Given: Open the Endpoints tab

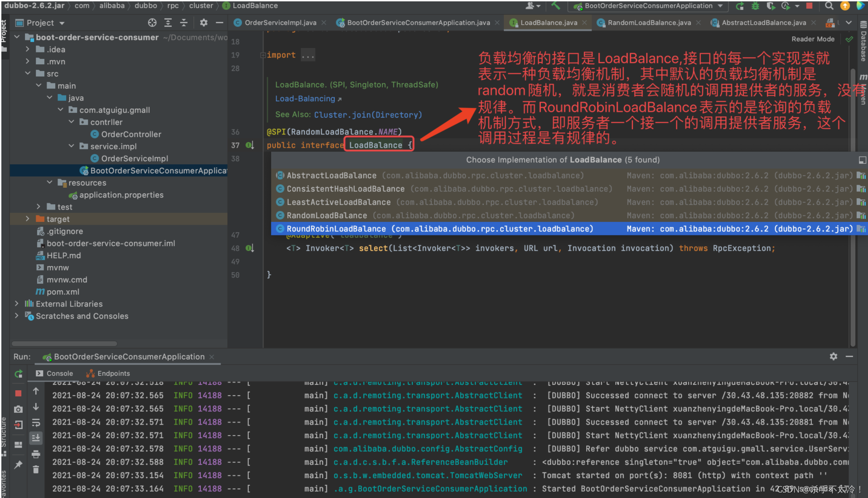Looking at the screenshot, I should click(108, 373).
